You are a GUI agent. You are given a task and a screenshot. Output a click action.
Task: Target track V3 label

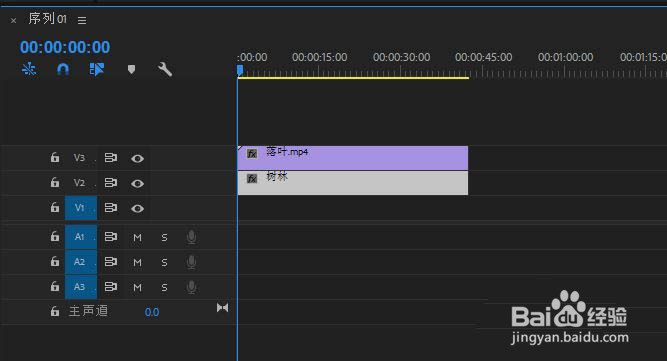coord(80,158)
